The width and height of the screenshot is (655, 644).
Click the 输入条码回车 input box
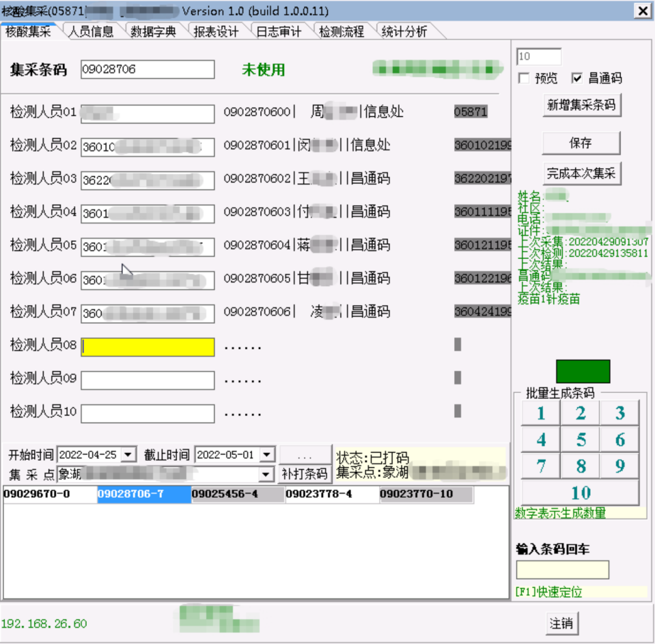562,569
